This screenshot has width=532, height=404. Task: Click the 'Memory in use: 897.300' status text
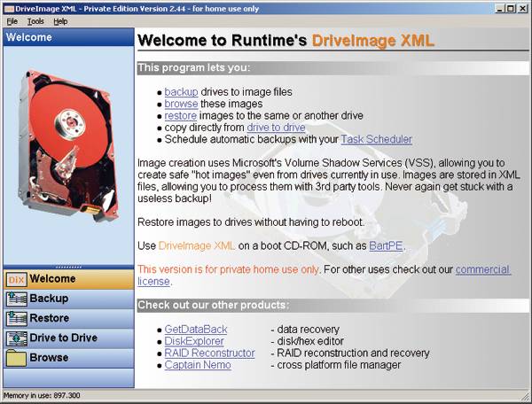[42, 395]
